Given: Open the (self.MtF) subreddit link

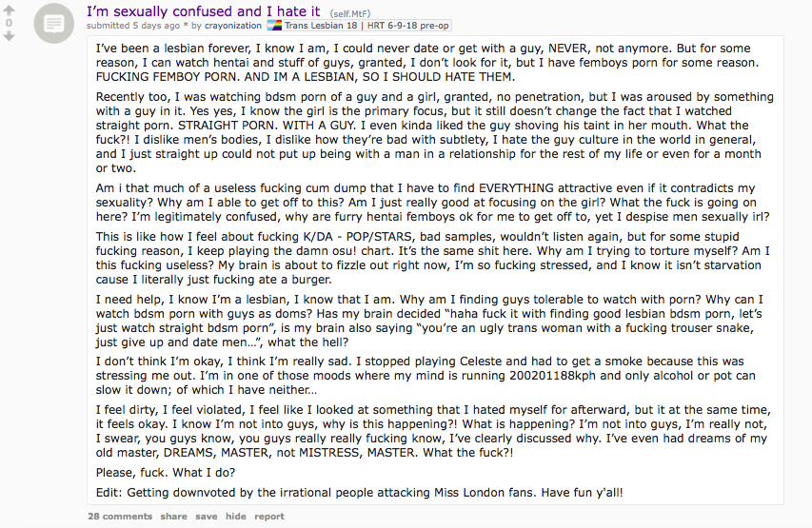Looking at the screenshot, I should [x=350, y=13].
